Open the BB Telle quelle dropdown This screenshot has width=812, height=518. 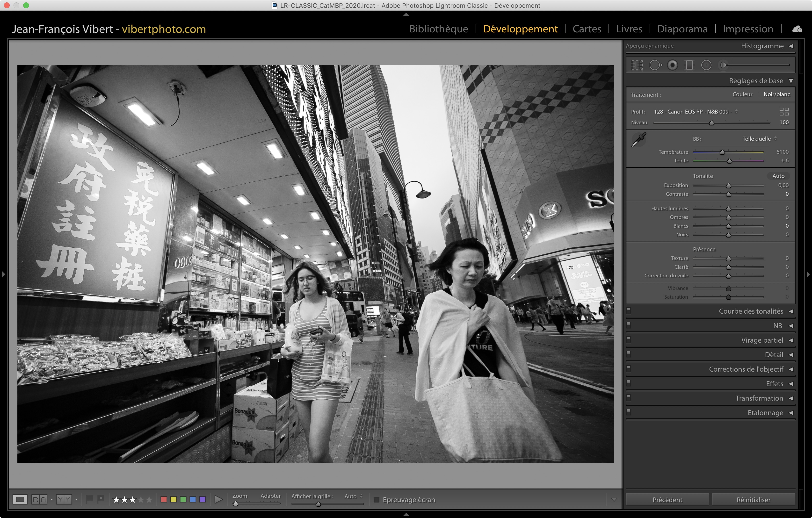[759, 139]
